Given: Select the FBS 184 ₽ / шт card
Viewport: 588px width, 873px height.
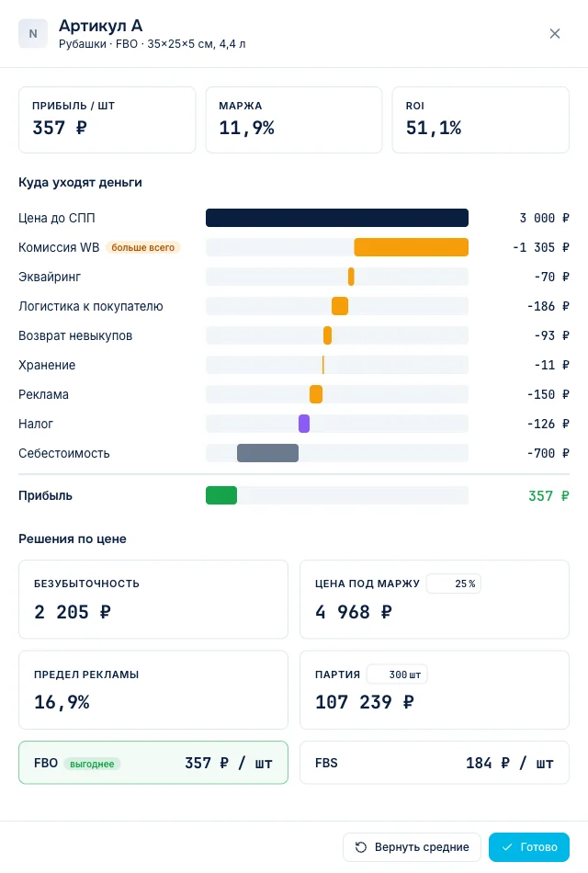Looking at the screenshot, I should (435, 762).
